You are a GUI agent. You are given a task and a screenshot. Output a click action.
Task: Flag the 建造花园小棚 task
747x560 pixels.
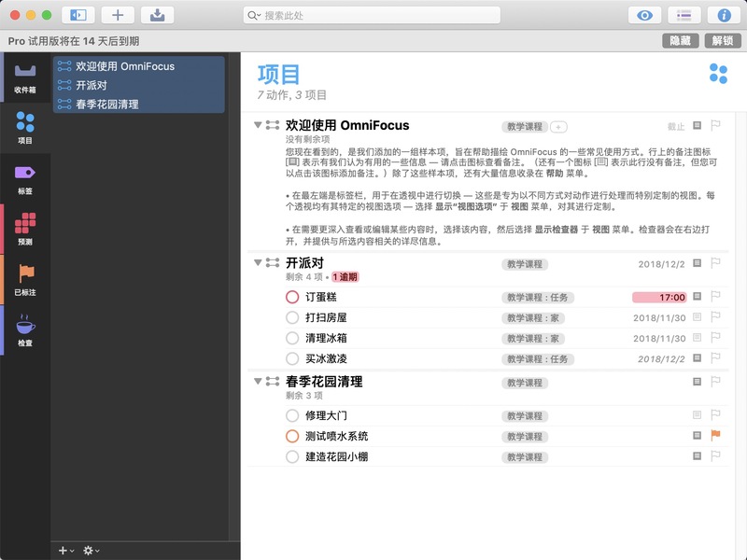pyautogui.click(x=715, y=455)
